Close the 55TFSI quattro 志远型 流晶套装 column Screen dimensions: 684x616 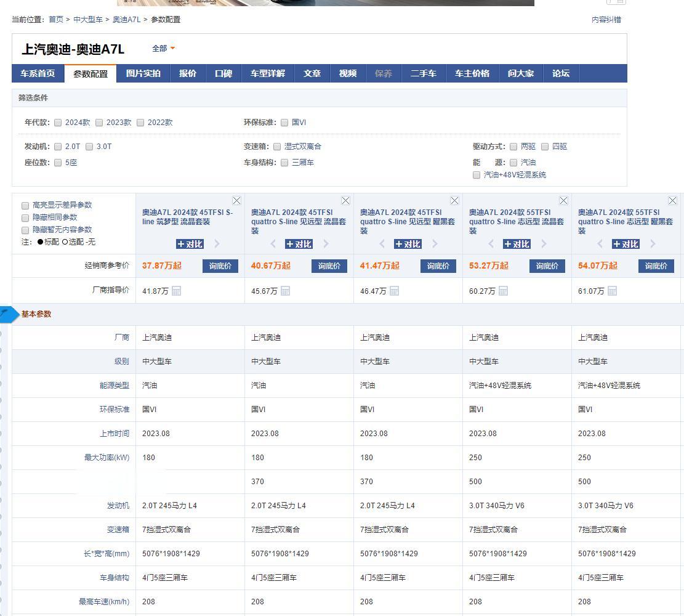[x=563, y=200]
